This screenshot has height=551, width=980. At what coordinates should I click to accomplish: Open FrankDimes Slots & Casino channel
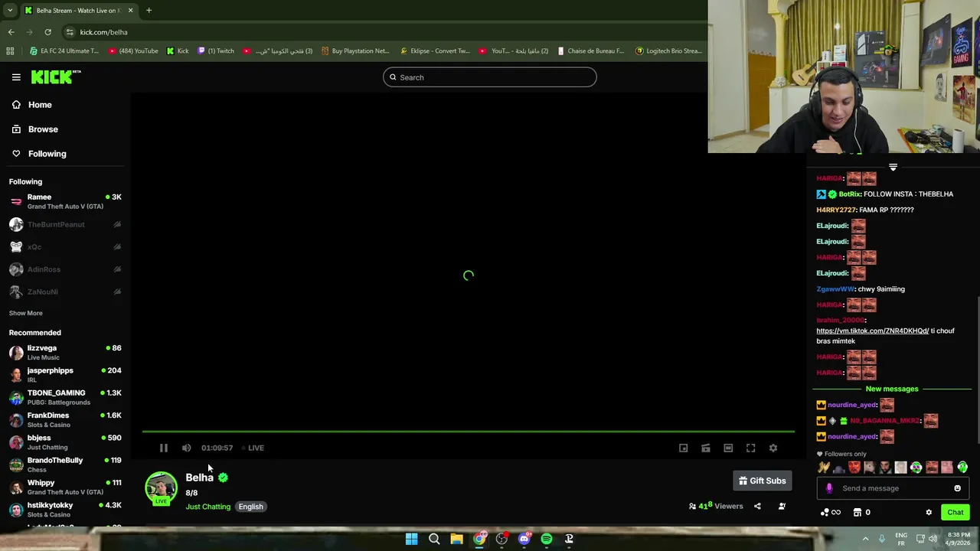coord(65,419)
